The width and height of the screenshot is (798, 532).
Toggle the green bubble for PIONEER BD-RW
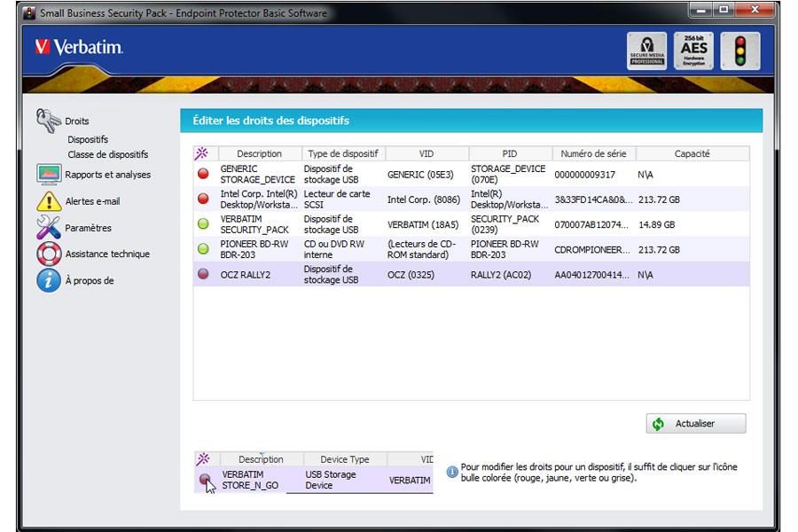tap(203, 248)
